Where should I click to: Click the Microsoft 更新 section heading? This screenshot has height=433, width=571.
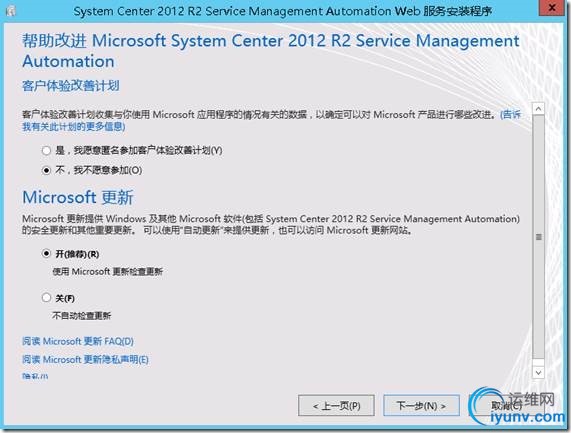78,197
